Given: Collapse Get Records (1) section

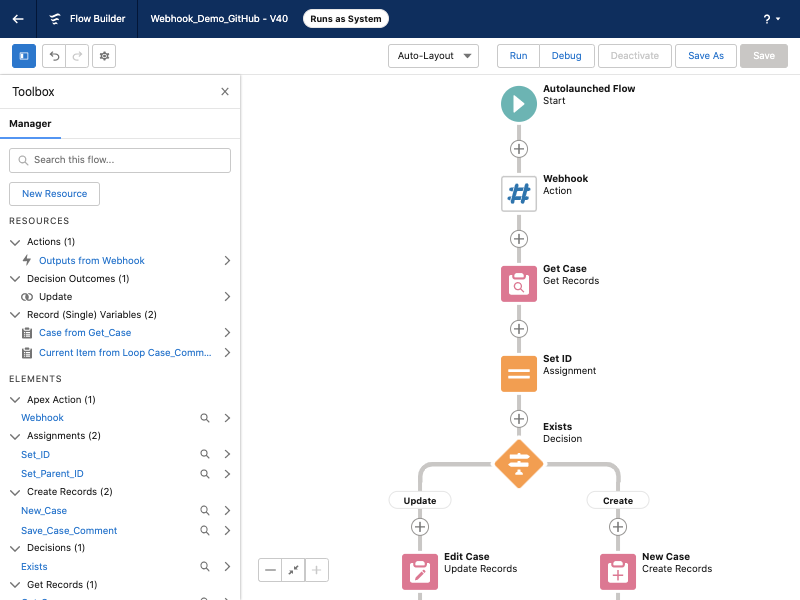Looking at the screenshot, I should tap(15, 585).
